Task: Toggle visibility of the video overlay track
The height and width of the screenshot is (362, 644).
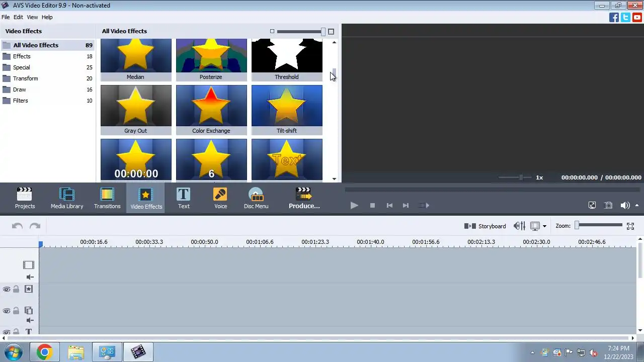Action: (x=7, y=311)
